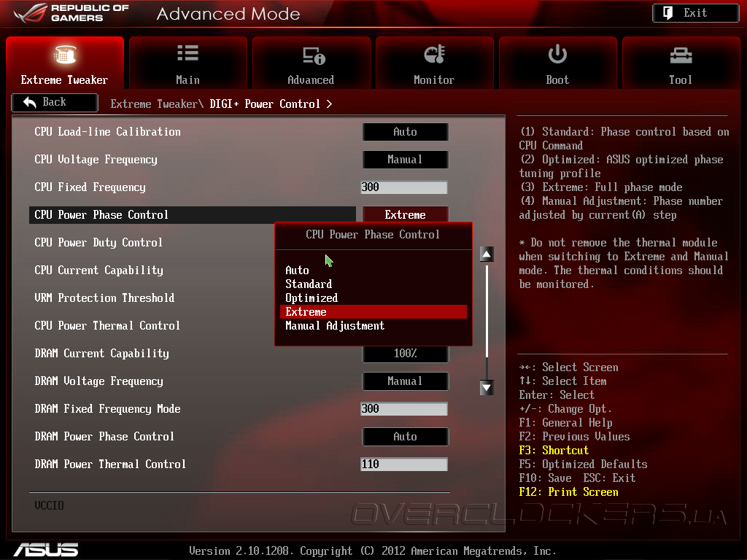747x560 pixels.
Task: Select the Advanced tab monitor icon
Action: (314, 55)
